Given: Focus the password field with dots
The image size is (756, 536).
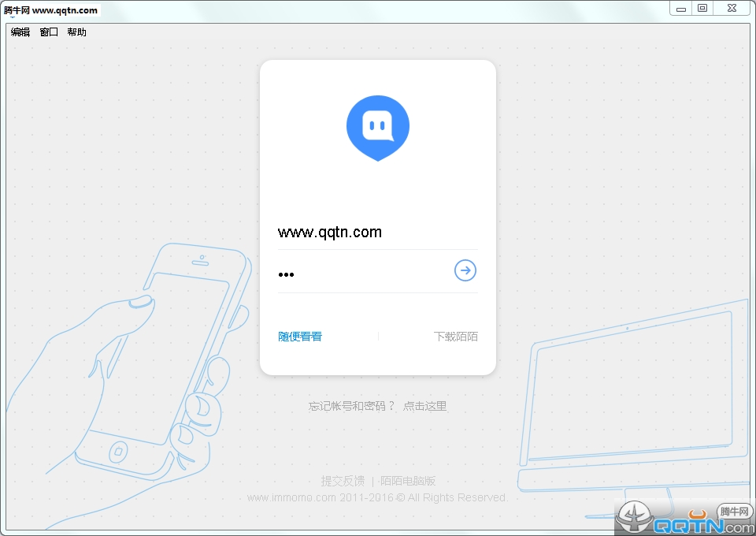Looking at the screenshot, I should tap(362, 273).
